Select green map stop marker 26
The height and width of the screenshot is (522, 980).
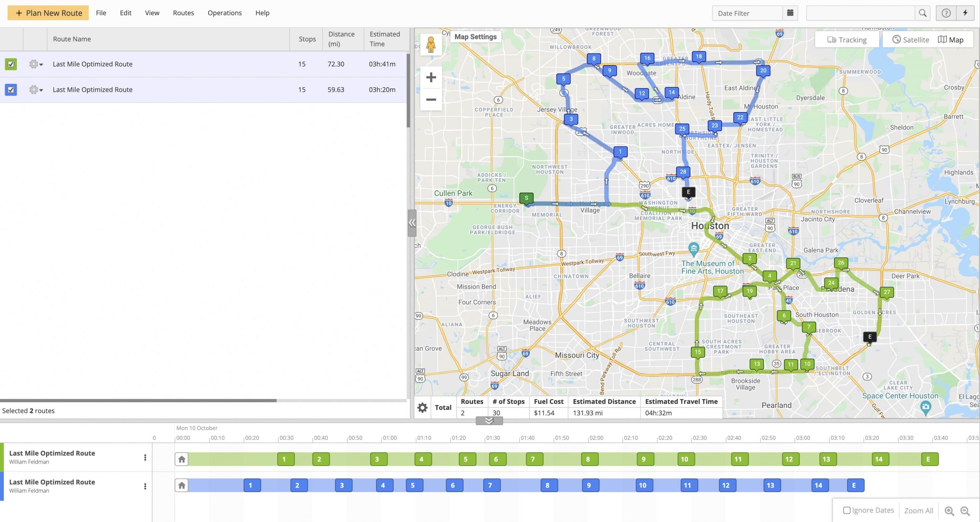click(x=841, y=263)
